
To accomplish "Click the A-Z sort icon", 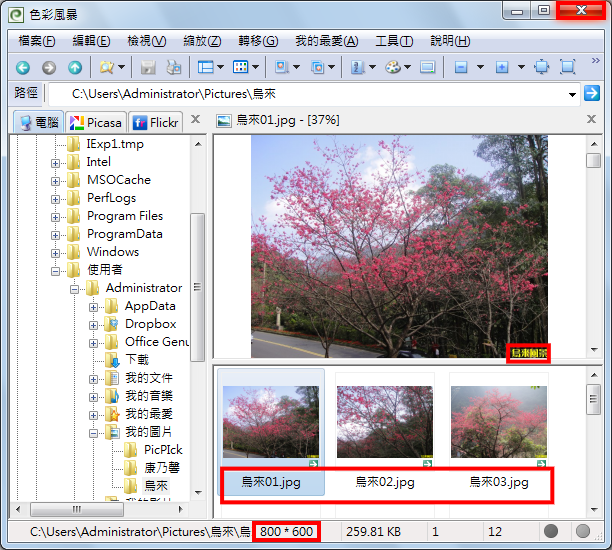I will (x=358, y=68).
